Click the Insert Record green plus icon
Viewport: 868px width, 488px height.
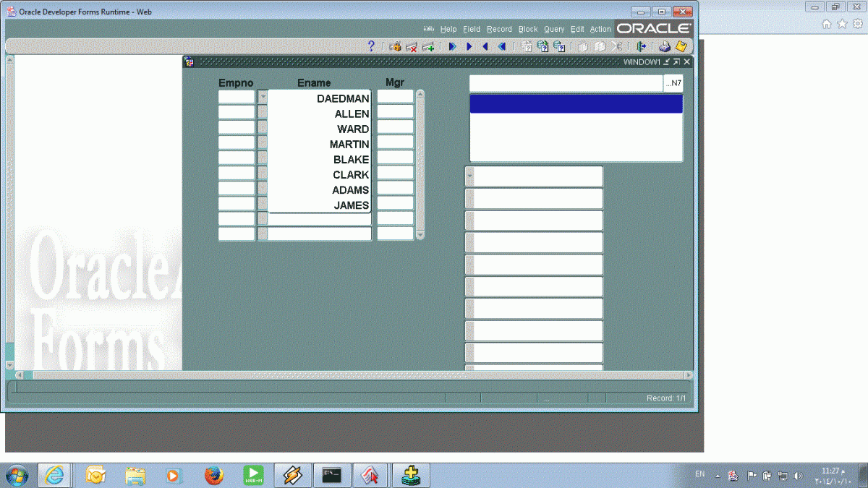(x=428, y=46)
